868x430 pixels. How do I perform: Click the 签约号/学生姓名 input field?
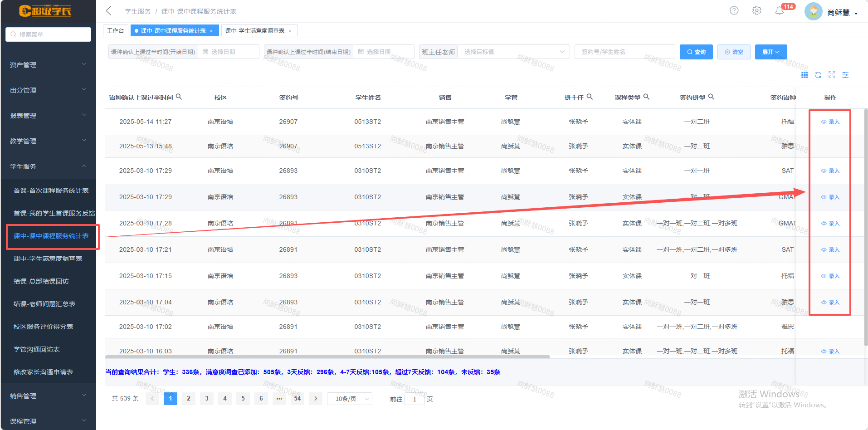pos(624,52)
